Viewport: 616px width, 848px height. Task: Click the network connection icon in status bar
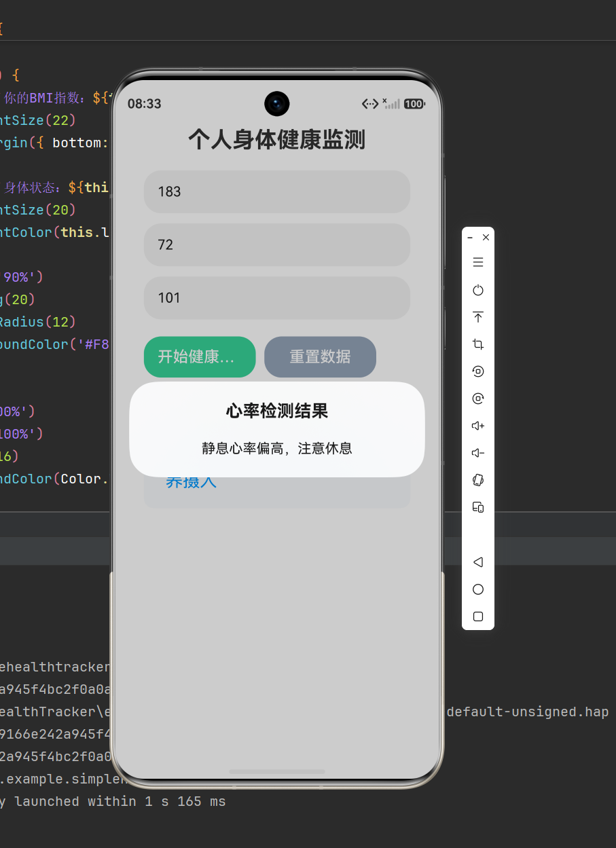tap(370, 104)
